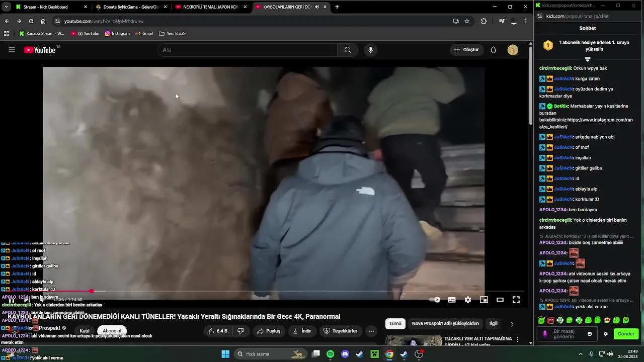The width and height of the screenshot is (644, 362).
Task: Open emoji picker in Kick chat input
Action: click(x=590, y=334)
